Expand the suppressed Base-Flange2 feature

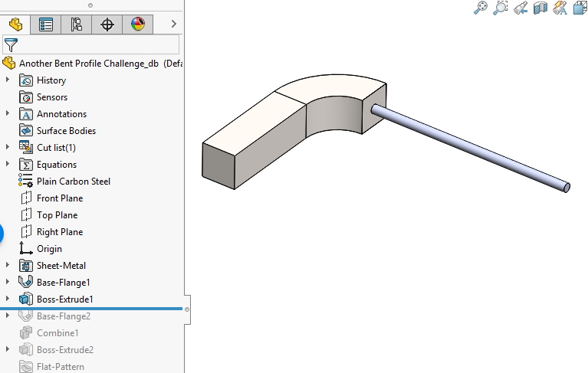(x=7, y=316)
